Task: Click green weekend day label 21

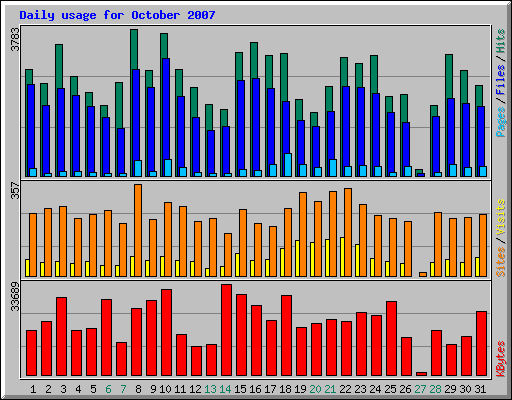Action: (330, 389)
